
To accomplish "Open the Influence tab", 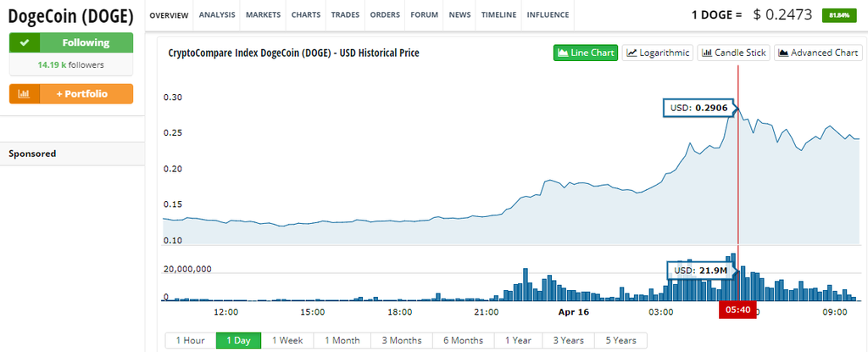I will click(x=548, y=15).
